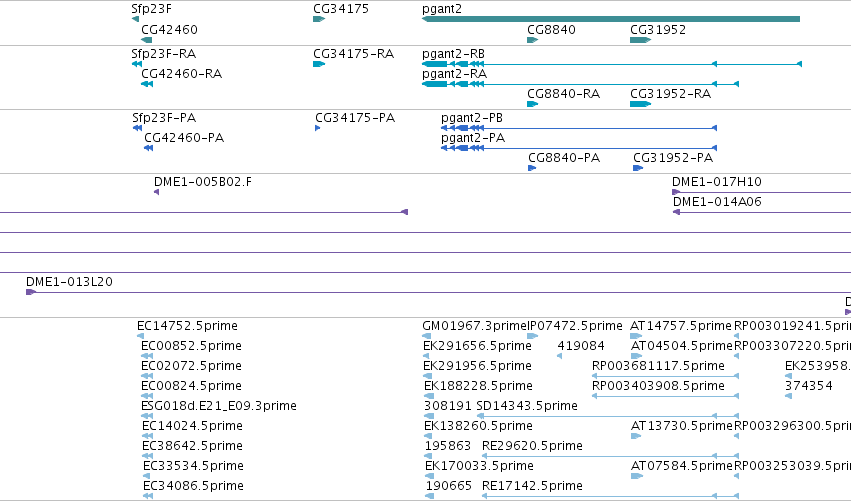The image size is (851, 501).
Task: Select the CG34175 gene arrow
Action: click(x=319, y=19)
